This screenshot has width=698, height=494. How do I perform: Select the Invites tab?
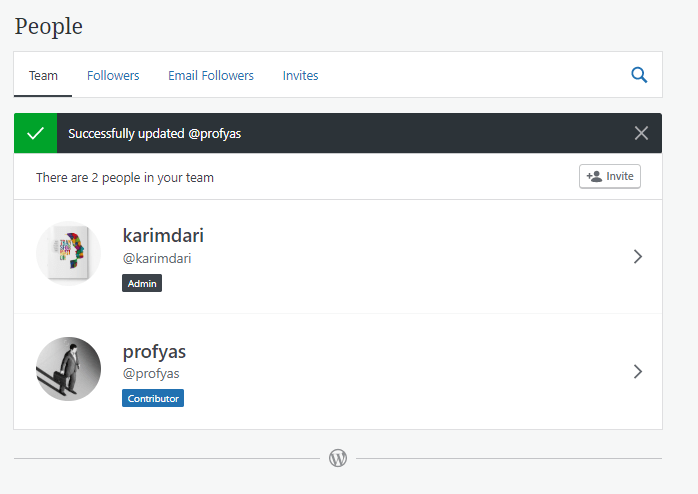tap(300, 75)
